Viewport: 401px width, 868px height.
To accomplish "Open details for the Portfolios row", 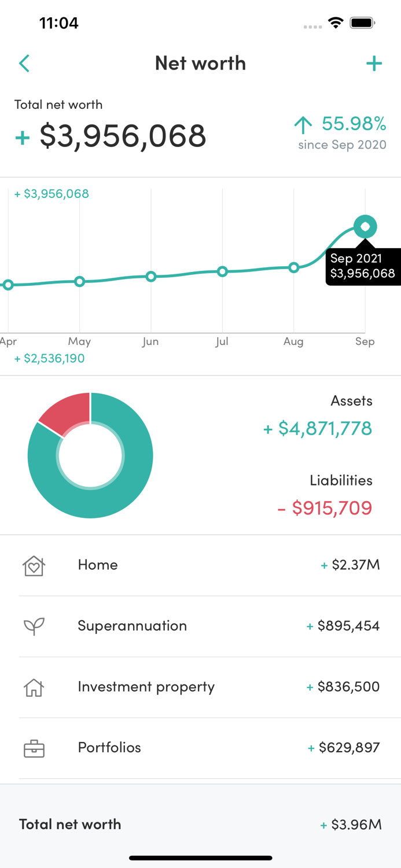I will point(200,748).
